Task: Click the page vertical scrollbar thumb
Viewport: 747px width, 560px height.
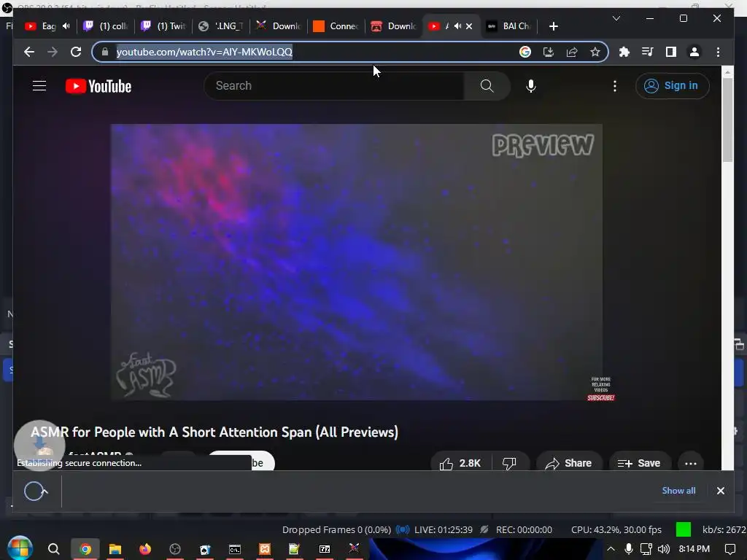Action: click(x=727, y=120)
